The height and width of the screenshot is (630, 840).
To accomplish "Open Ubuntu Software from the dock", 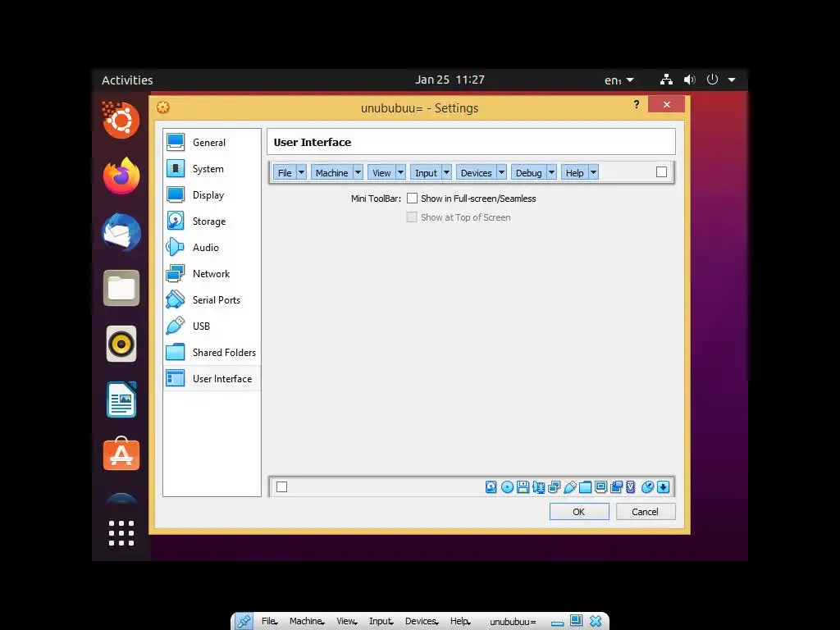I will [121, 454].
